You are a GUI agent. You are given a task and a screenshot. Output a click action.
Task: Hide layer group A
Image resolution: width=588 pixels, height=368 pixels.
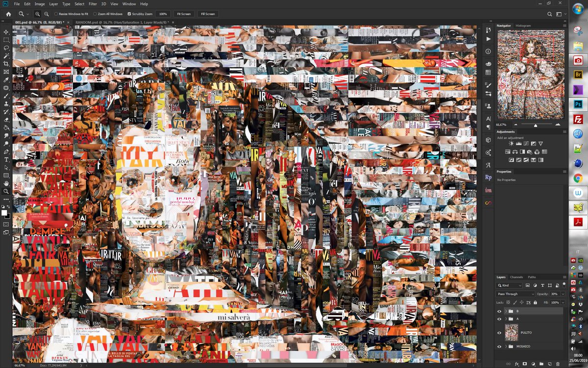tap(499, 319)
